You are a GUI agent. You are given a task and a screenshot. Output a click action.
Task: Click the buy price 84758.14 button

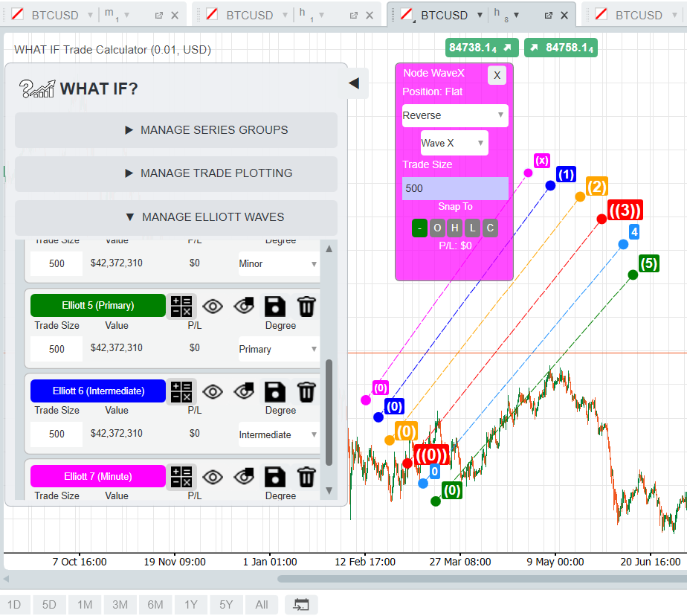coord(561,48)
